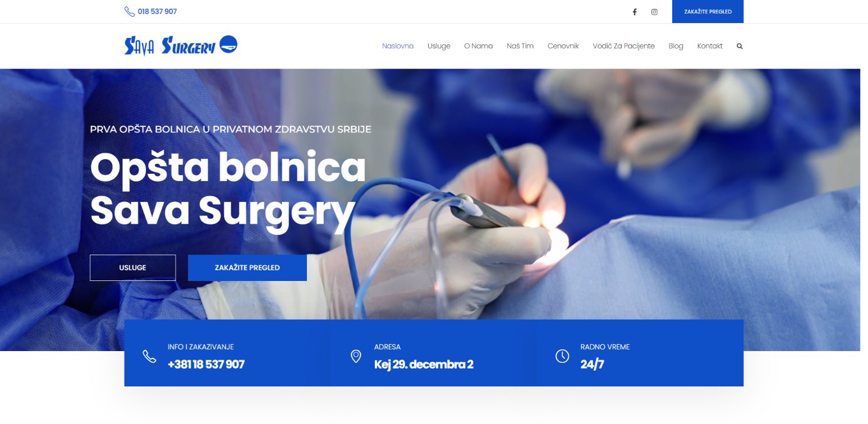
Task: Click the Facebook icon in top bar
Action: (x=635, y=12)
